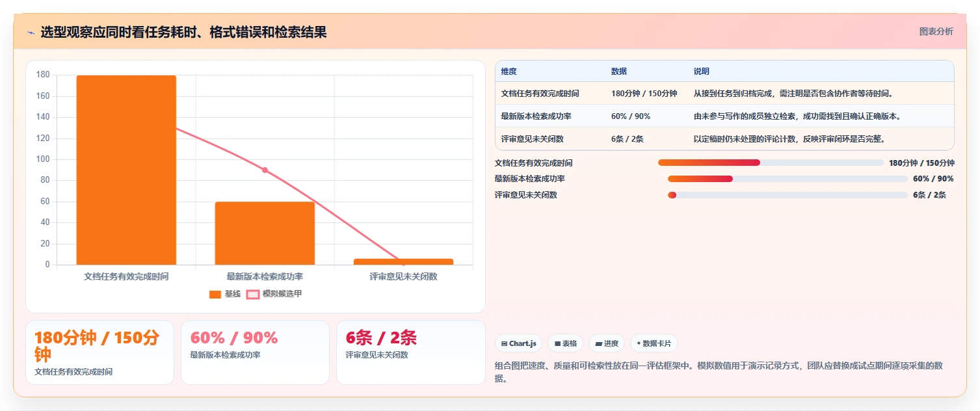The image size is (980, 411).
Task: Click the pink 模拟候选甲 legend color box
Action: tap(253, 294)
